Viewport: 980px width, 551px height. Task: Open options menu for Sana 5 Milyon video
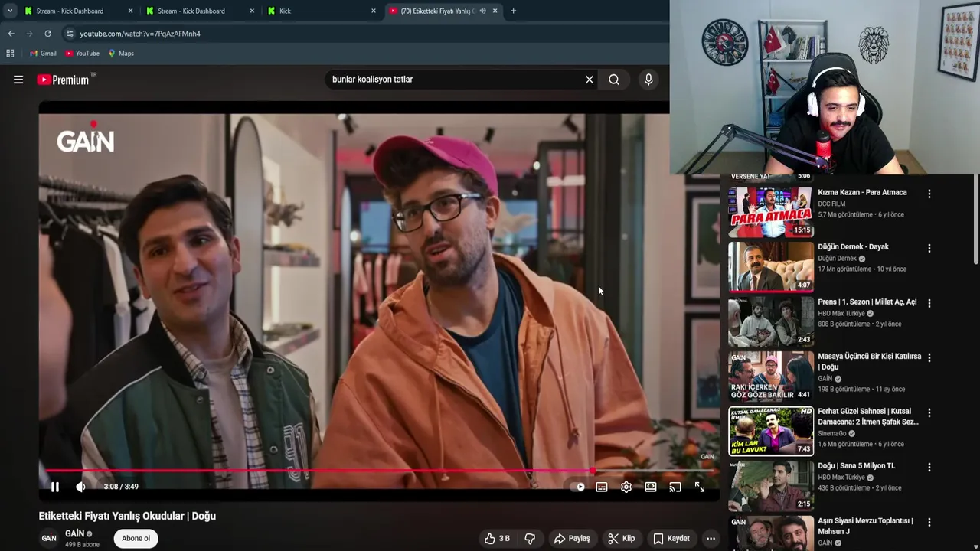(929, 467)
